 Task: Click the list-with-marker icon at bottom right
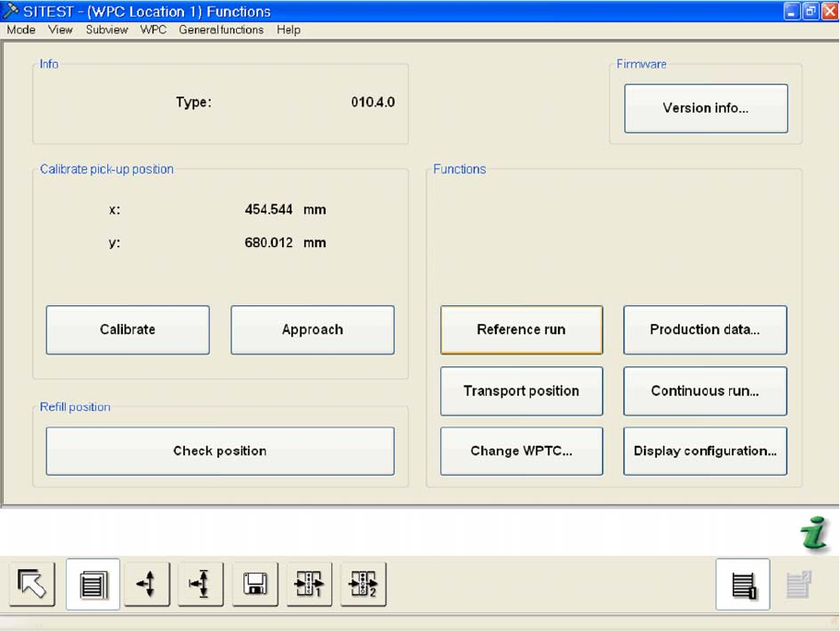(743, 585)
